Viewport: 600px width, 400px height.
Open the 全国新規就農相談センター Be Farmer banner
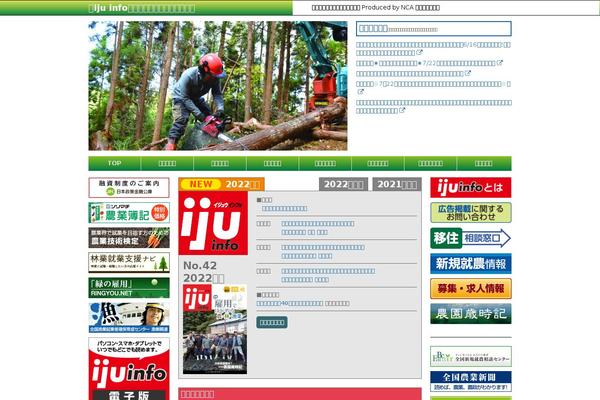(x=471, y=356)
